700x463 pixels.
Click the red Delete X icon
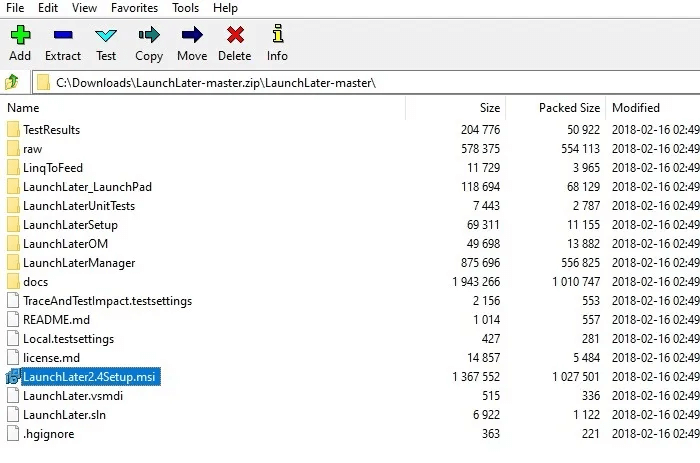tap(235, 35)
